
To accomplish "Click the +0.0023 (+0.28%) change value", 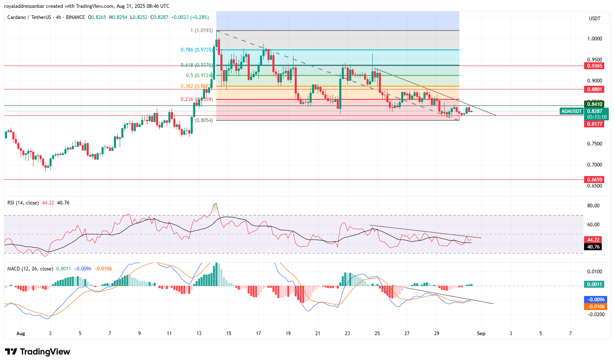I will click(x=190, y=17).
